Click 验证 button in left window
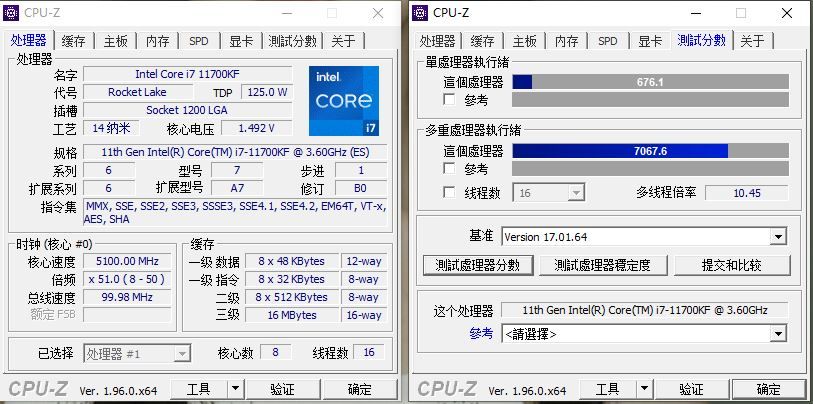The height and width of the screenshot is (404, 813). (x=283, y=388)
